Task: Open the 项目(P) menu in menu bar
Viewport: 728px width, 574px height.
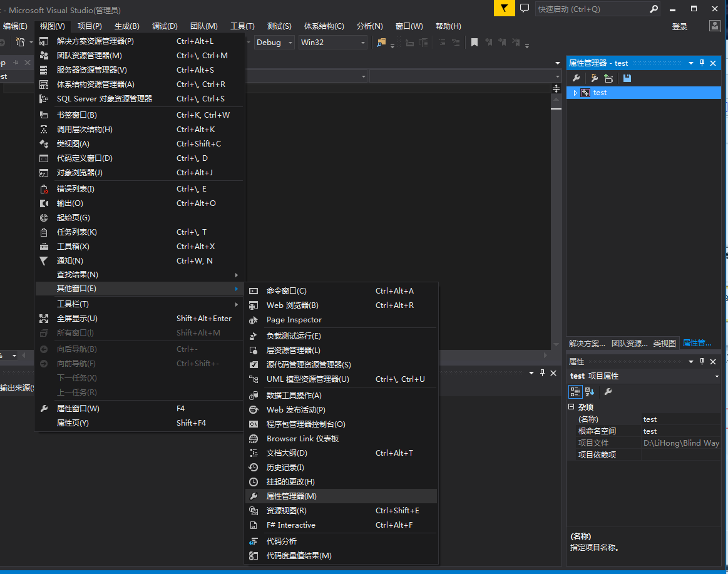Action: coord(90,26)
